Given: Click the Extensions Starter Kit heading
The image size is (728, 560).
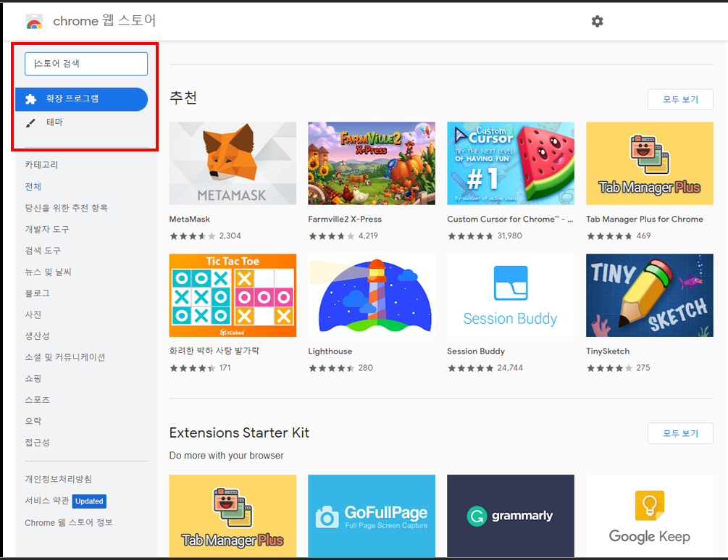Looking at the screenshot, I should tap(239, 432).
